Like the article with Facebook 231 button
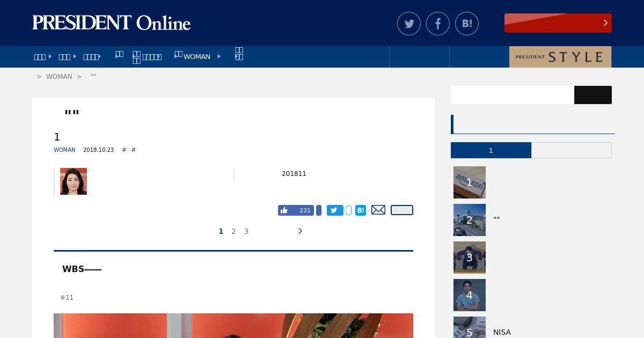The width and height of the screenshot is (644, 338). click(x=296, y=210)
